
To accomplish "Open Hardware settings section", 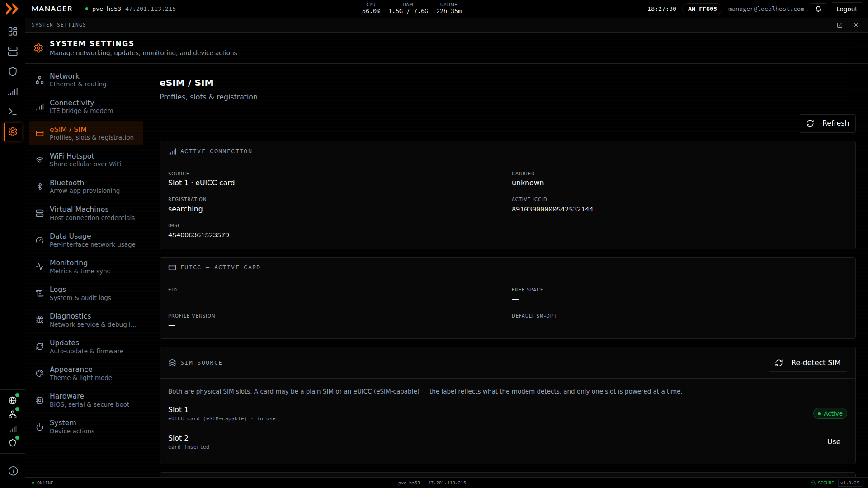I will (86, 400).
